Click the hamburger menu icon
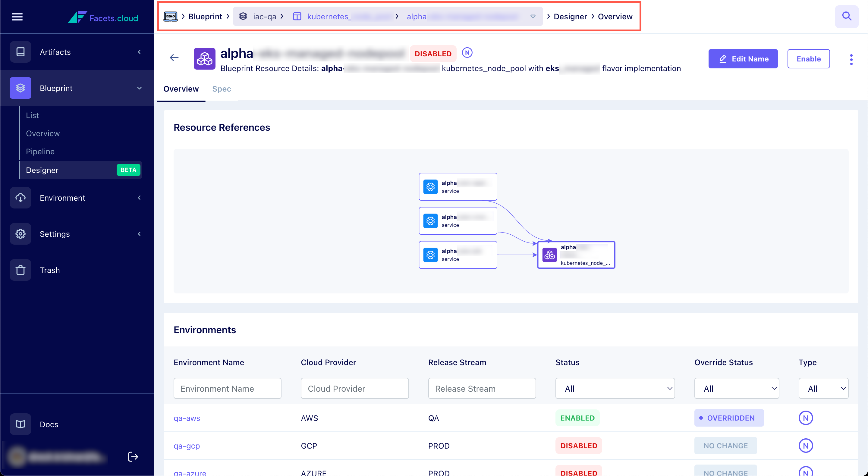Screen dimensions: 868x476 click(x=17, y=17)
